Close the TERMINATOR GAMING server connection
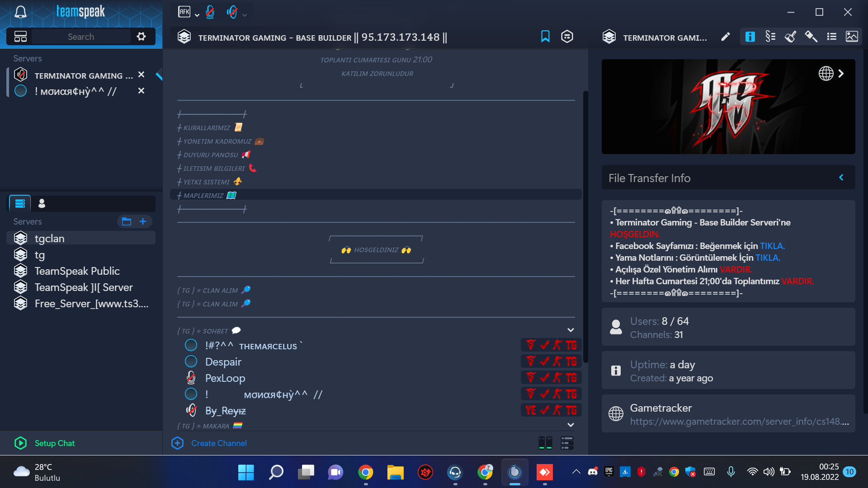 (142, 75)
